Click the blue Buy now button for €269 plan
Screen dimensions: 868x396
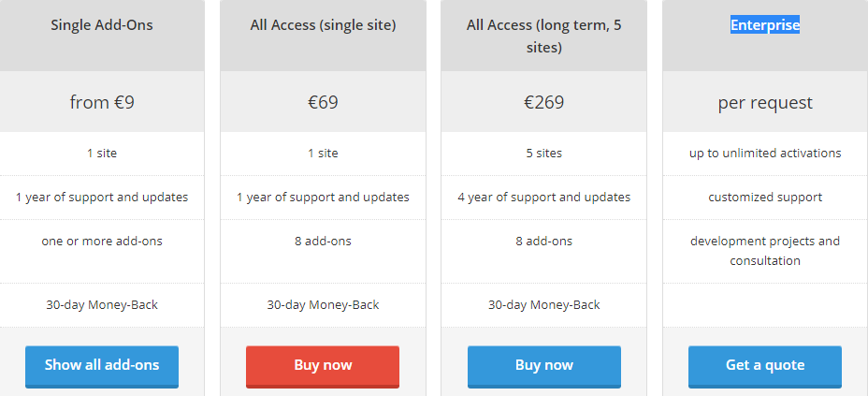pyautogui.click(x=544, y=366)
